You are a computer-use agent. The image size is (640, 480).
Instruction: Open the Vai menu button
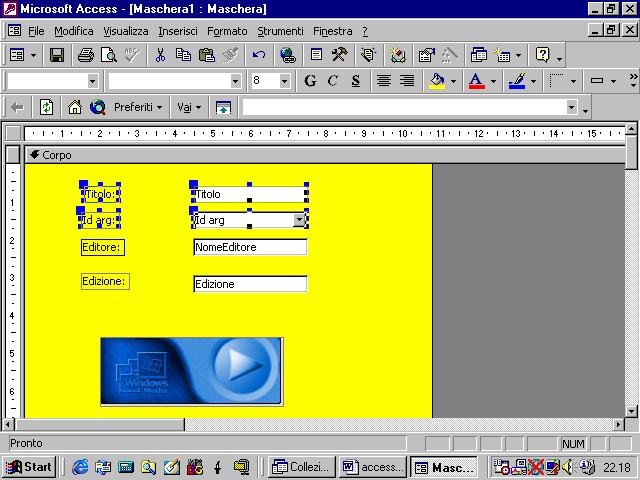pyautogui.click(x=189, y=107)
